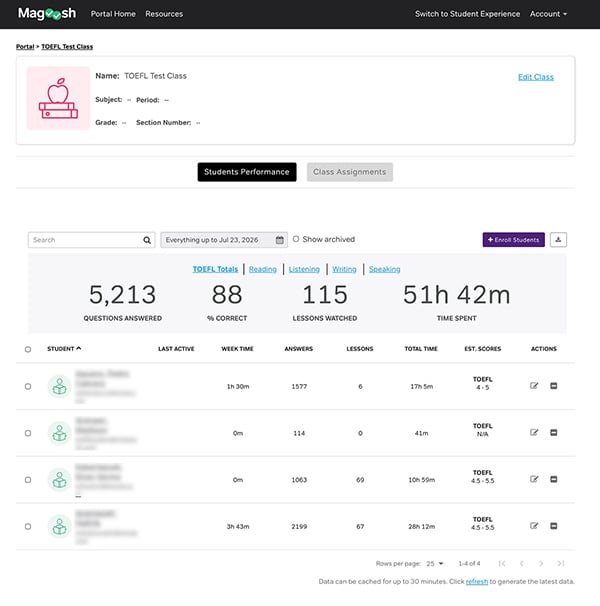Screen dimensions: 600x606
Task: Show Writing section statistics
Action: (x=344, y=269)
